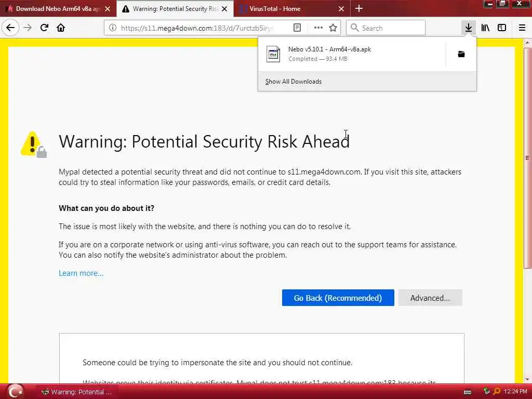Click scrollbar up arrow
532x399 pixels.
(527, 43)
